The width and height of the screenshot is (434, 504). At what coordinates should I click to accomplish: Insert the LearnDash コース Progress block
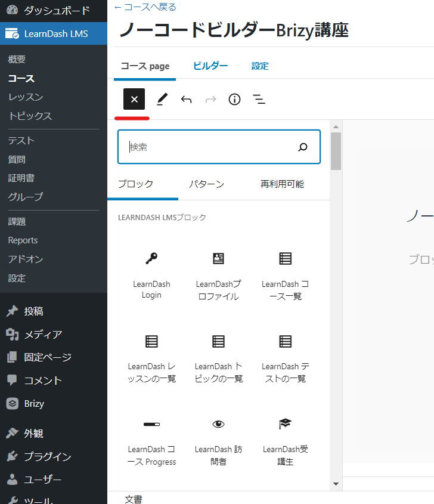[151, 441]
